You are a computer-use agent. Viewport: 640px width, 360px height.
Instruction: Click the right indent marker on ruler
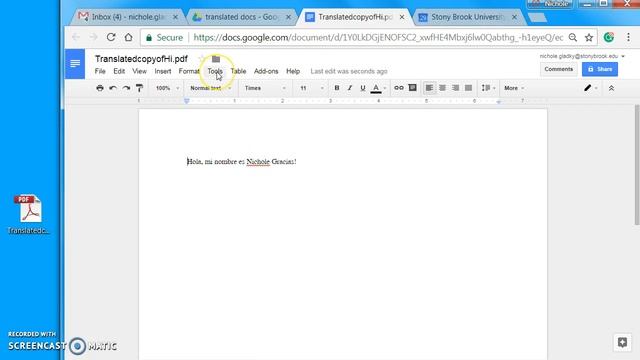tap(498, 101)
